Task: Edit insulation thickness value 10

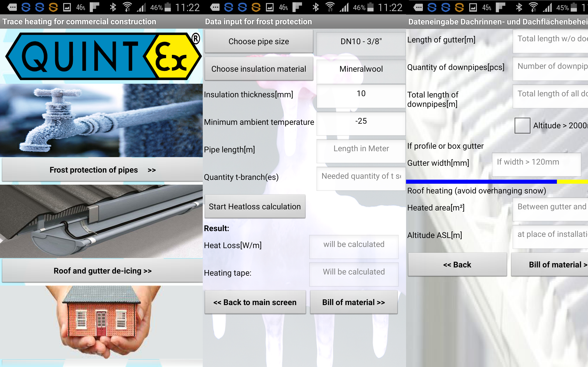Action: pyautogui.click(x=361, y=96)
